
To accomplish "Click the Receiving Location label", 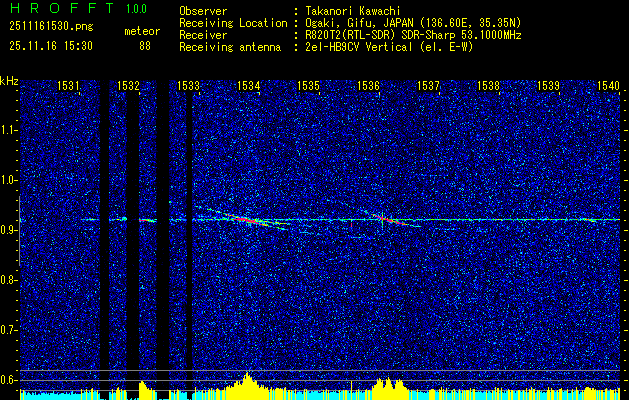I will (233, 23).
